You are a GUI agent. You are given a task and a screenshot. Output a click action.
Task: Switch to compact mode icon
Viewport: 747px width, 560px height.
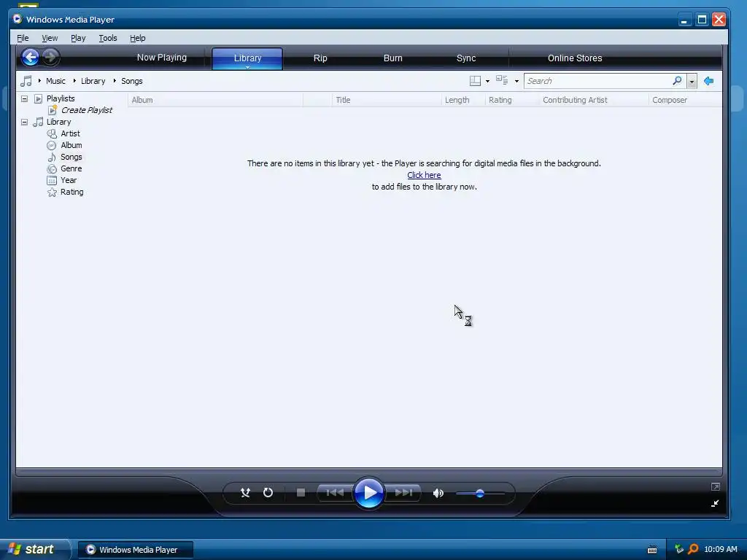pyautogui.click(x=715, y=503)
